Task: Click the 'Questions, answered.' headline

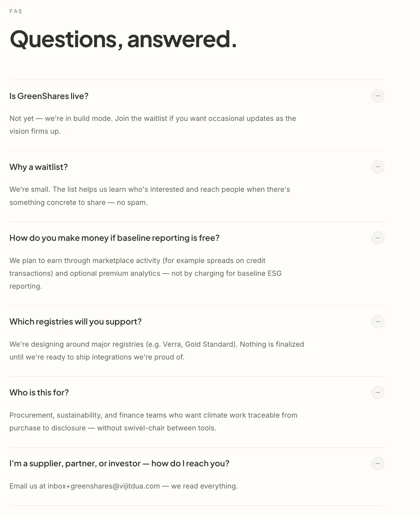Action: coord(123,39)
